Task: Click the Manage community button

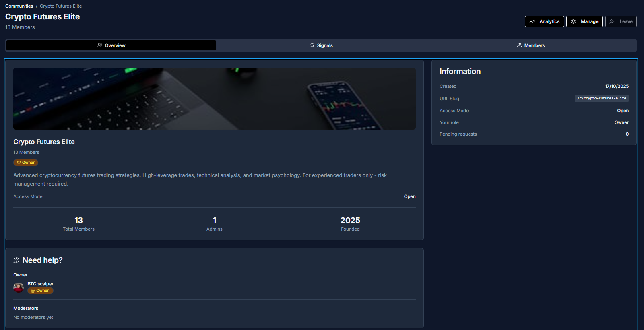Action: pyautogui.click(x=584, y=21)
